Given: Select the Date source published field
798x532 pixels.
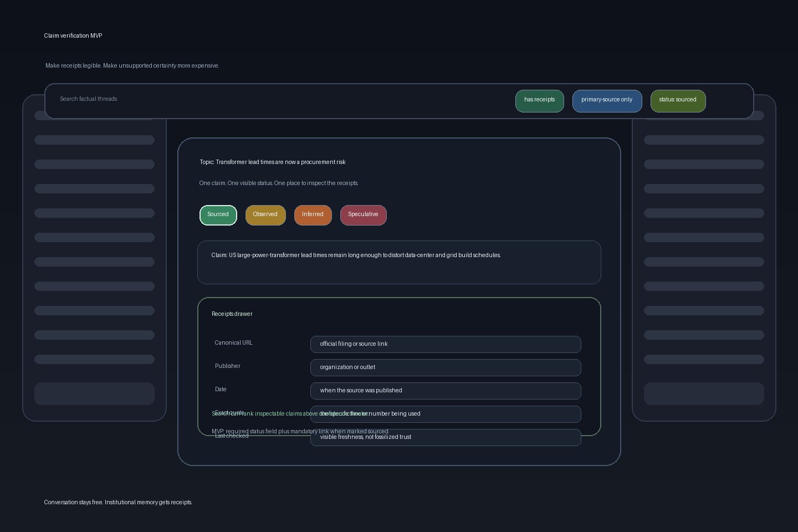Looking at the screenshot, I should pos(446,391).
